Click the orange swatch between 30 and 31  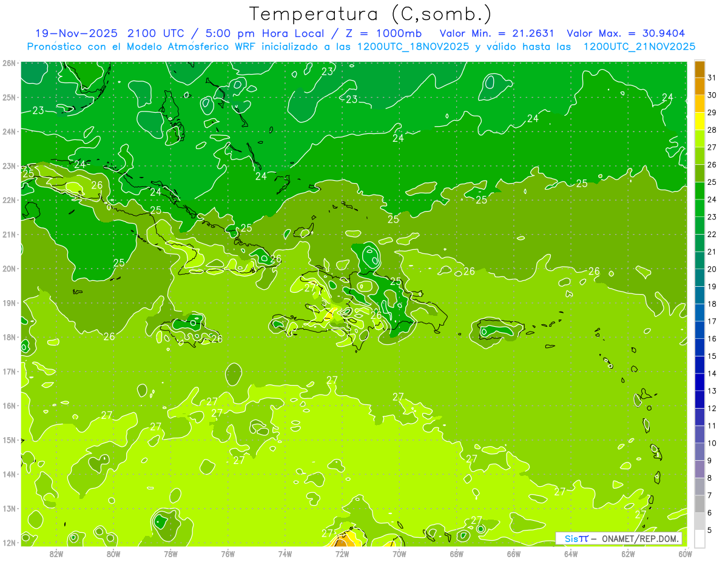click(x=699, y=87)
